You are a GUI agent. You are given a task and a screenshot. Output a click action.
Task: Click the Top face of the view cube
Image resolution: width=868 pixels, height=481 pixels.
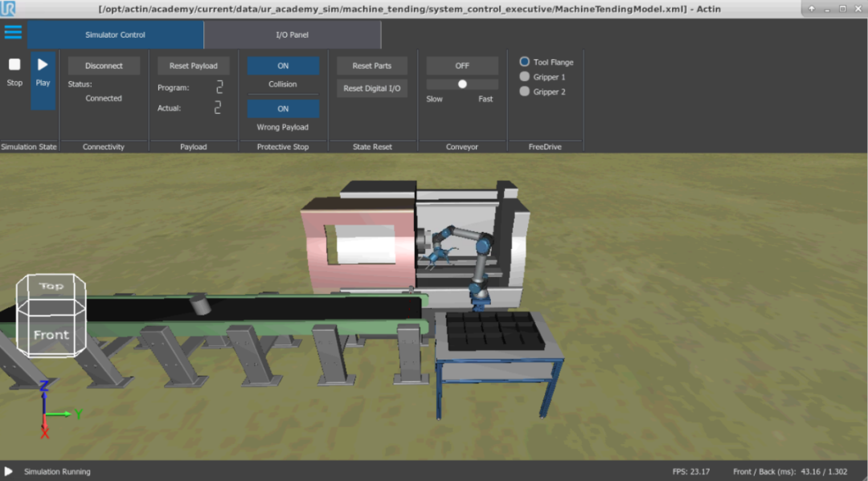coord(51,287)
